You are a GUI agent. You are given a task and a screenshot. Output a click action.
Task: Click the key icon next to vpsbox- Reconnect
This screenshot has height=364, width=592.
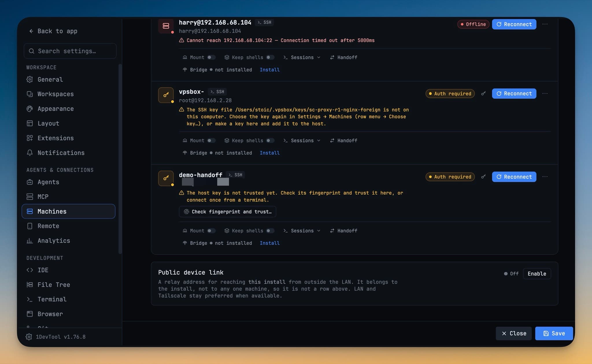(483, 94)
